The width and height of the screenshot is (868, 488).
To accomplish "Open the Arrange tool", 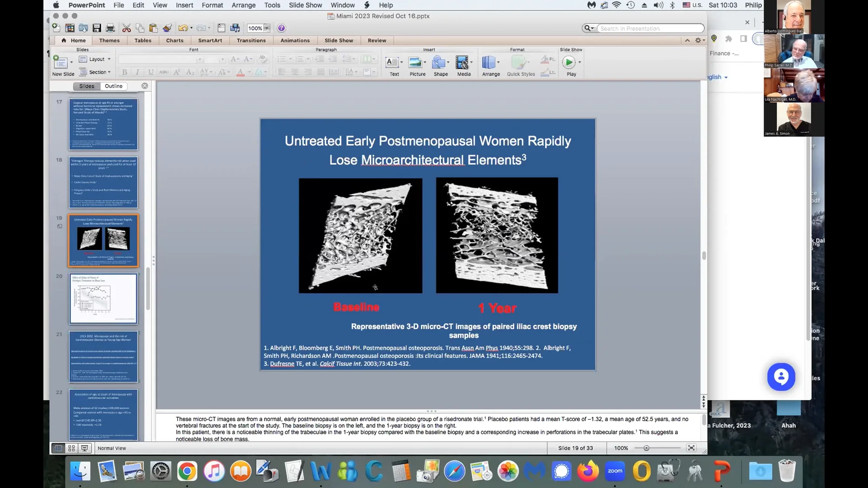I will coord(491,66).
